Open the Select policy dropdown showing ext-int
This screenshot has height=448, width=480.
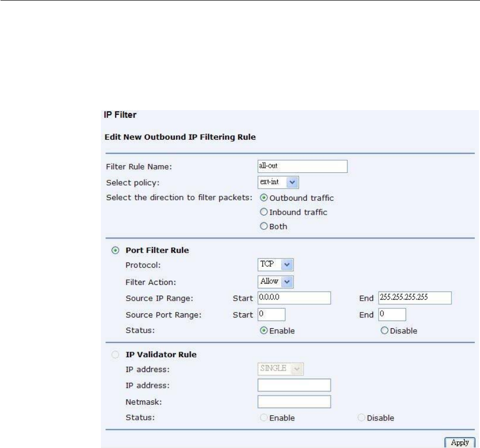pos(278,182)
